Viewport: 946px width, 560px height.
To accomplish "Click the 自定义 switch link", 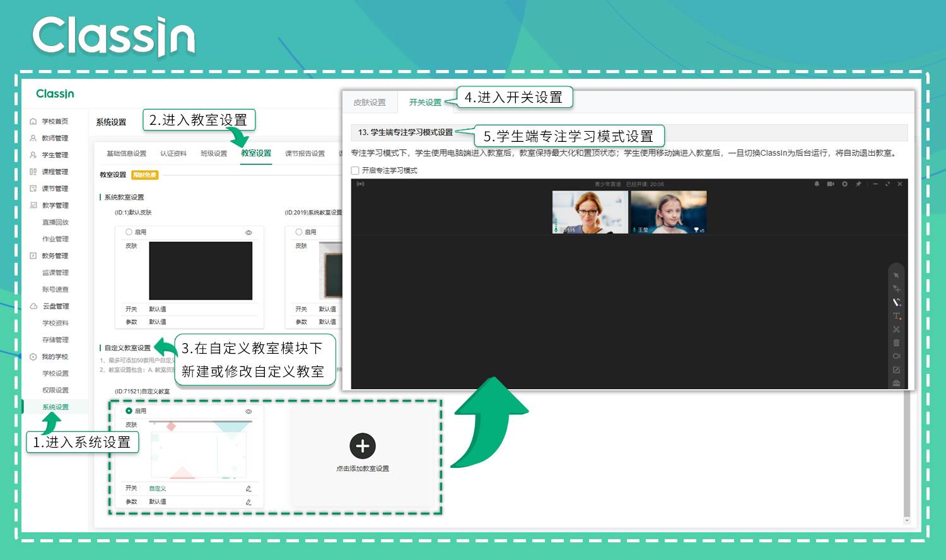I will [x=158, y=489].
